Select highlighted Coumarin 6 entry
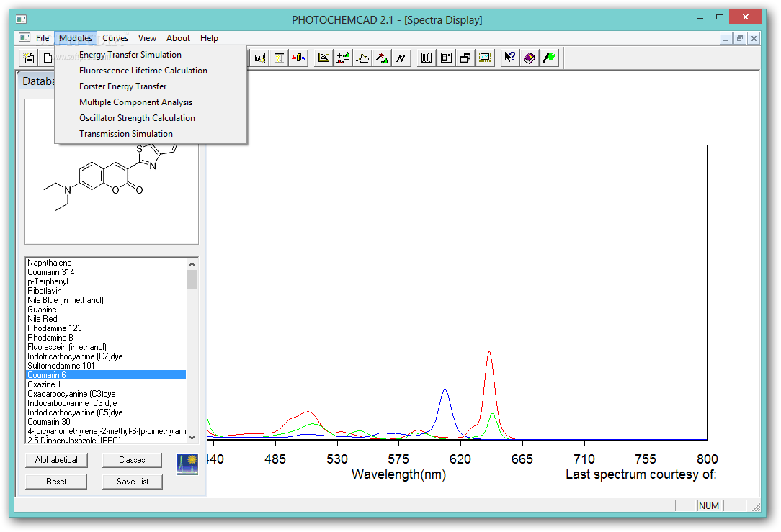This screenshot has width=781, height=532. (106, 375)
